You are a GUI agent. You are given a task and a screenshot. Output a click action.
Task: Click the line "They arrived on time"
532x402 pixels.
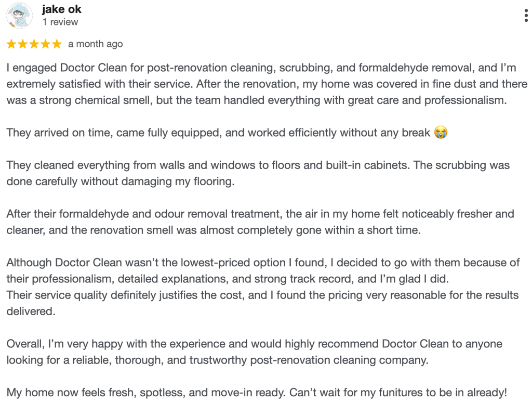[218, 133]
